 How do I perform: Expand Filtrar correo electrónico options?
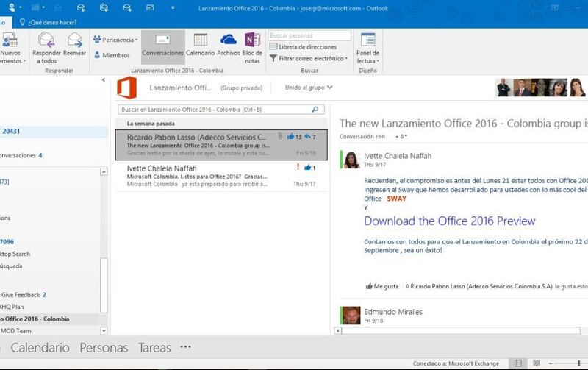click(309, 59)
